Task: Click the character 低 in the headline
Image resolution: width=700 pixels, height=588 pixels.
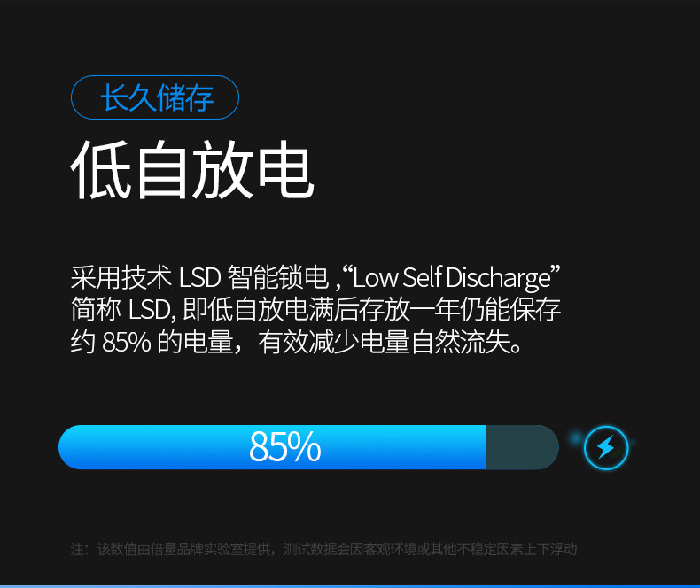Action: 101,169
